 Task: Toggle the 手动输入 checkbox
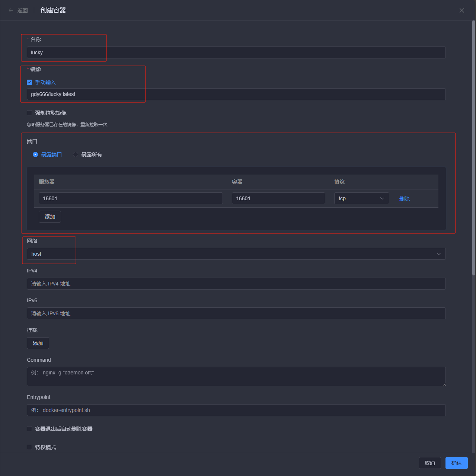click(29, 82)
